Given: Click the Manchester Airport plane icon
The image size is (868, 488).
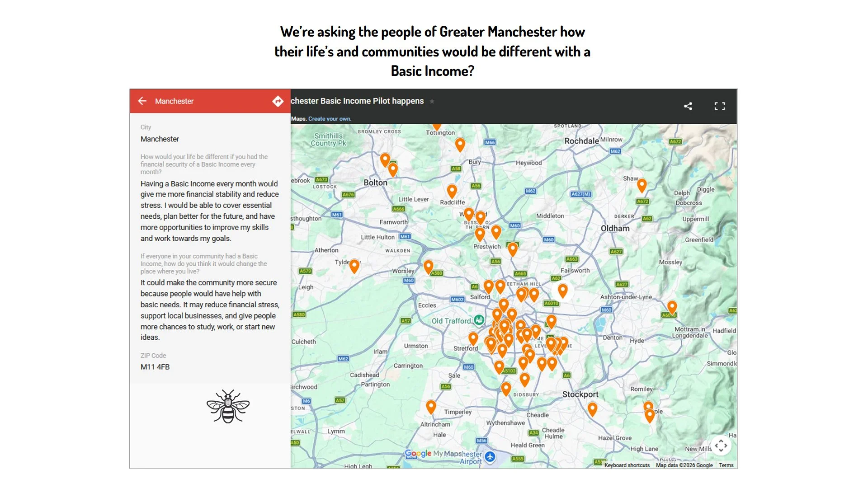Looking at the screenshot, I should [x=490, y=457].
